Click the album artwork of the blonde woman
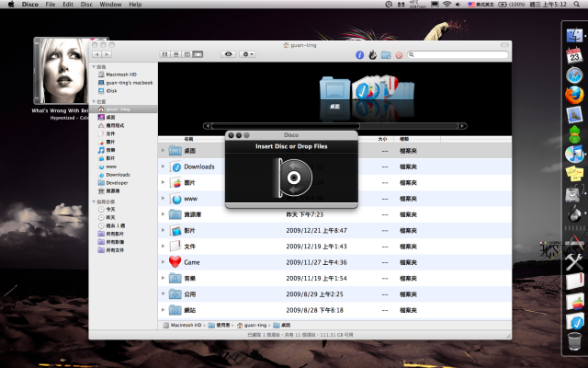This screenshot has width=588, height=368. point(61,71)
